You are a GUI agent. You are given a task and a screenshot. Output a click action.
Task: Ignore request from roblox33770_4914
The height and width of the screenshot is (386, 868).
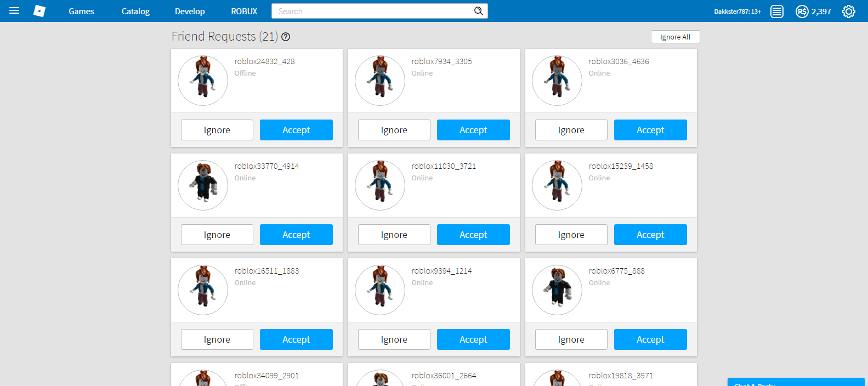[x=217, y=235]
